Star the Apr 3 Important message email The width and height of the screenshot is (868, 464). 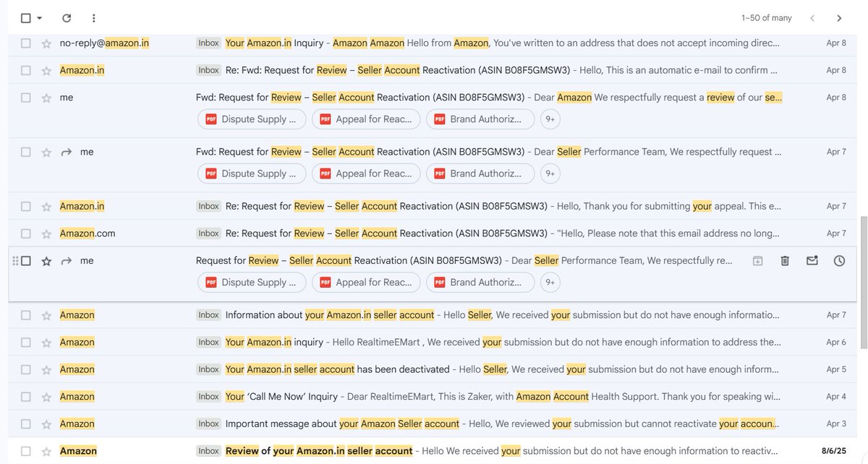[x=46, y=424]
